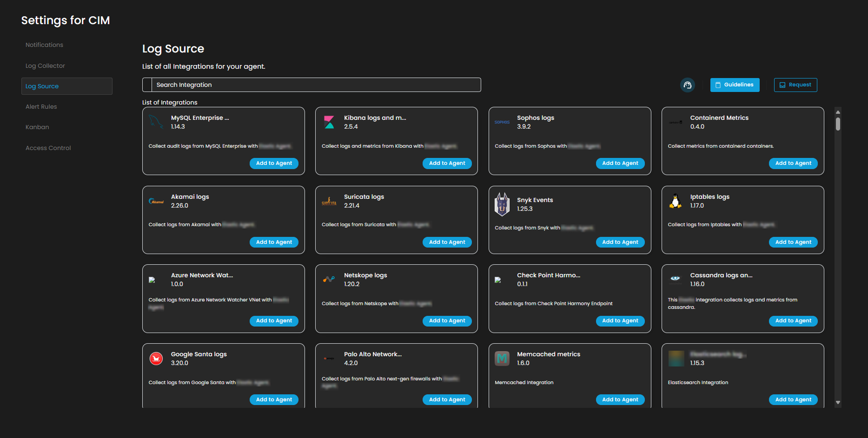Open the Notifications settings section
Viewport: 868px width, 438px height.
point(44,45)
